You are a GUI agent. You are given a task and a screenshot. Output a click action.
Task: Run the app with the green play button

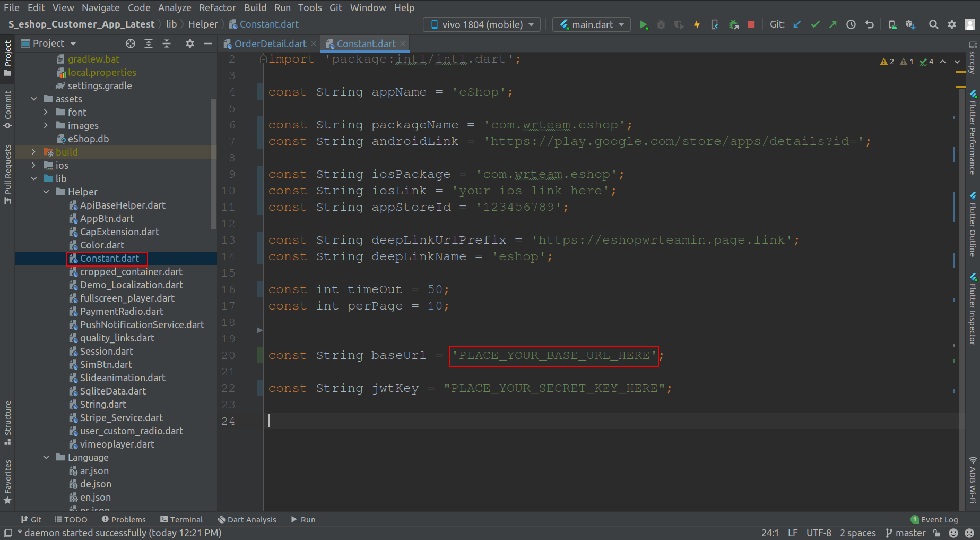click(x=644, y=25)
